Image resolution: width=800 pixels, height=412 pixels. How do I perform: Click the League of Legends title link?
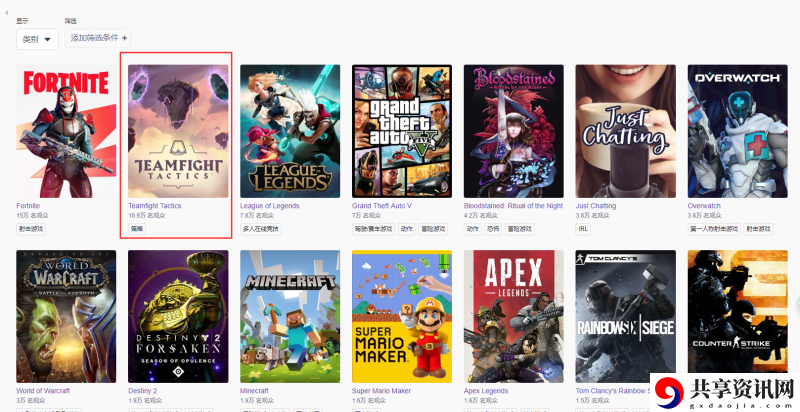coord(269,206)
